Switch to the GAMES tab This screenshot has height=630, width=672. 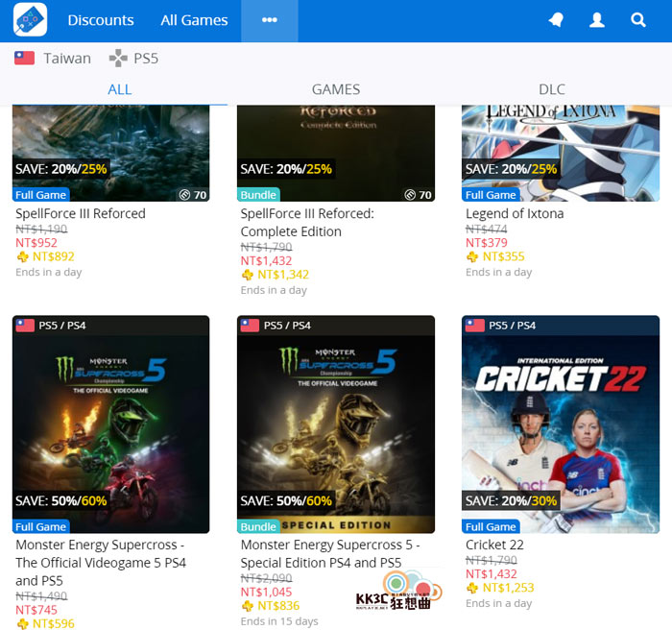click(x=336, y=89)
